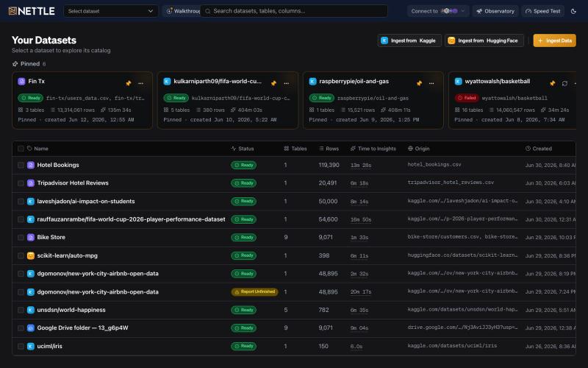Unpin the kulkarniparth09/fifa-world-cup card
588x368 pixels.
273,83
